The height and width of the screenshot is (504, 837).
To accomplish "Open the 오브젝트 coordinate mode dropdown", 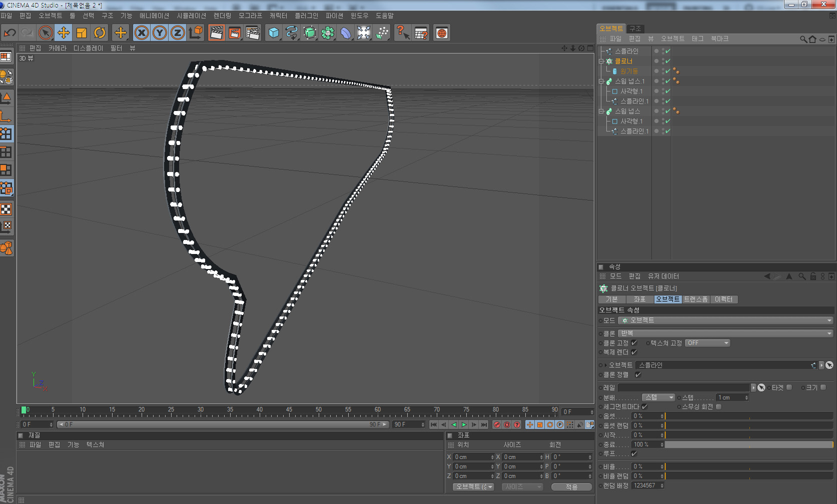I will click(x=474, y=486).
